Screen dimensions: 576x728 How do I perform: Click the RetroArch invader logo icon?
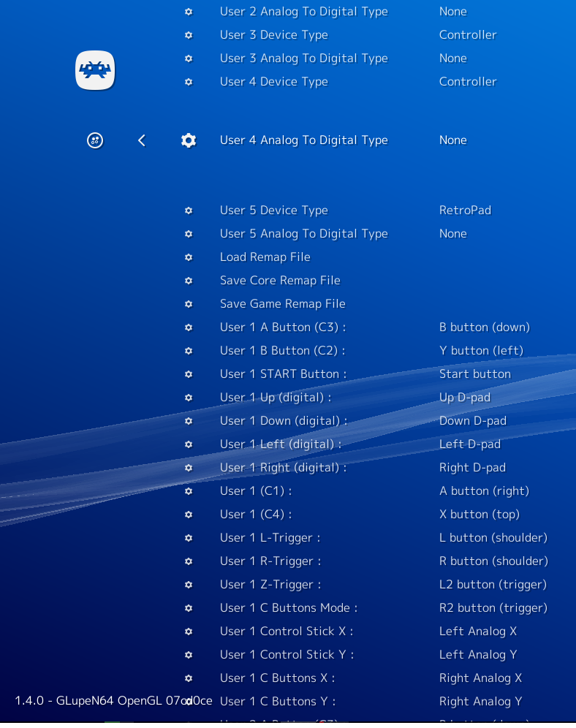[95, 70]
